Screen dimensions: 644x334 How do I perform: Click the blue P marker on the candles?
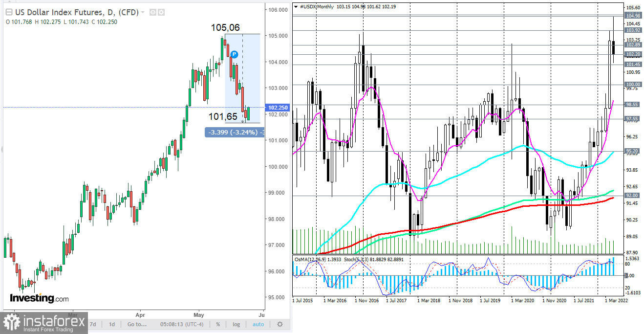(235, 54)
